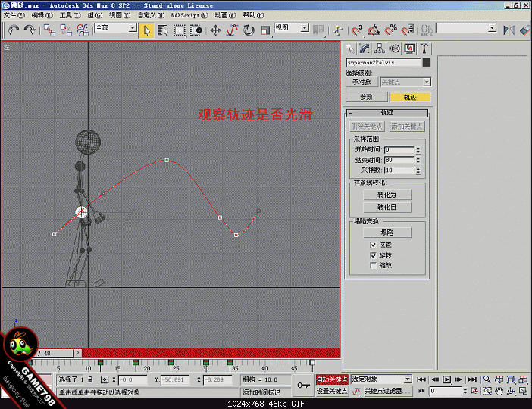Screen dimensions: 532x409
Task: Click the object color swatch beside superman2Pelvis
Action: (427, 62)
